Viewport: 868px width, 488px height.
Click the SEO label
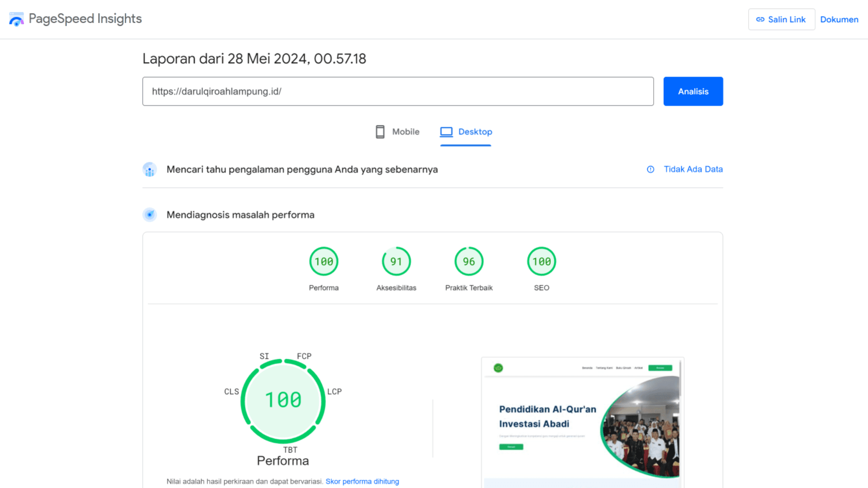click(x=542, y=288)
